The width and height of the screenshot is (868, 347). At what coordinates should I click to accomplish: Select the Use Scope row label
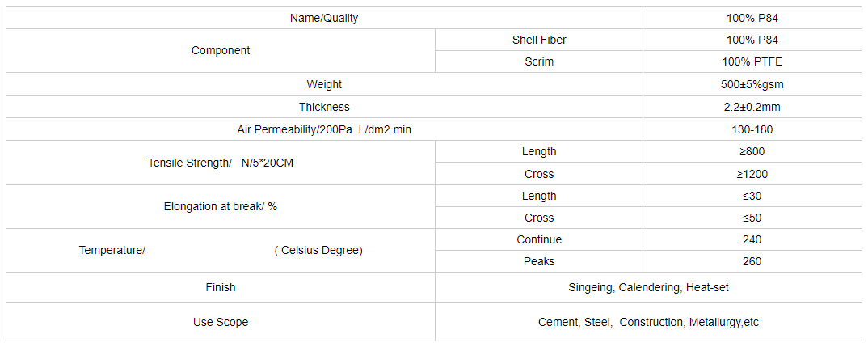point(221,322)
